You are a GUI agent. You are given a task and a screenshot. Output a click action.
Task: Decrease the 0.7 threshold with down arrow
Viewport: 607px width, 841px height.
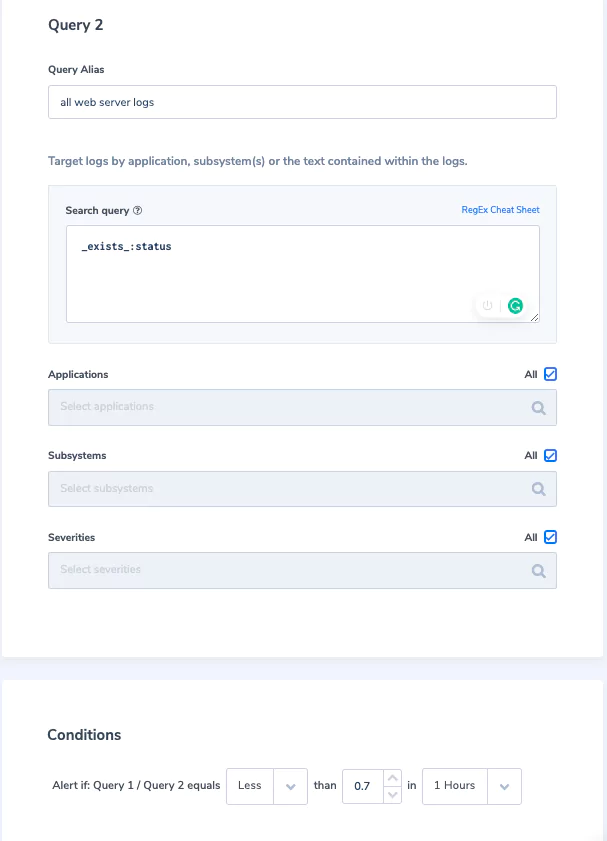(393, 795)
